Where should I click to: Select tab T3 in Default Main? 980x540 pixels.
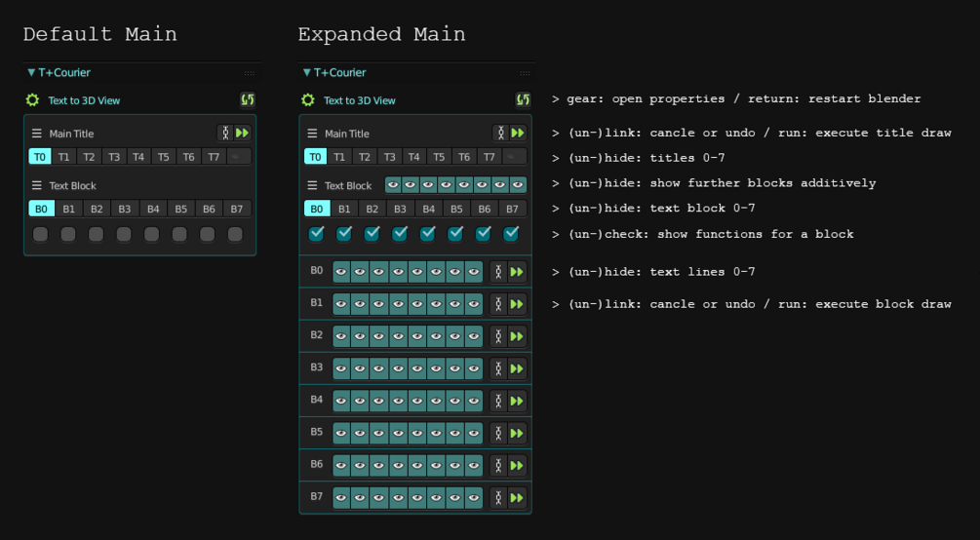pos(114,156)
